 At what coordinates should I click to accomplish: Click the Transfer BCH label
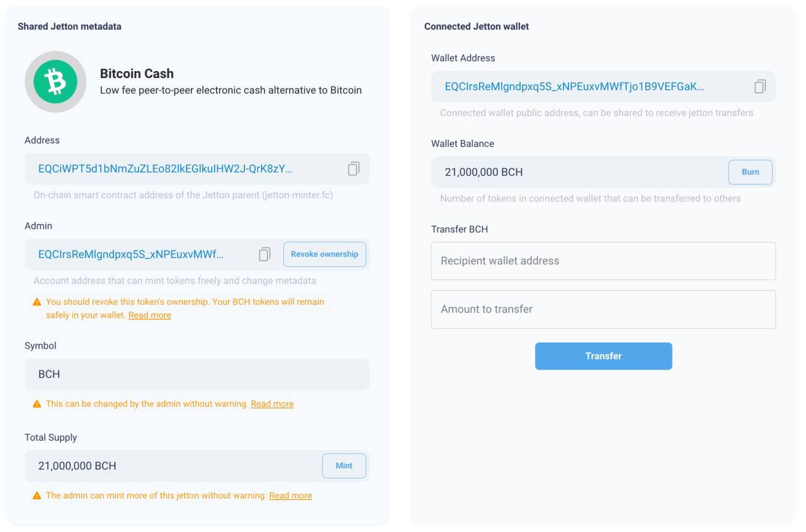[x=460, y=229]
